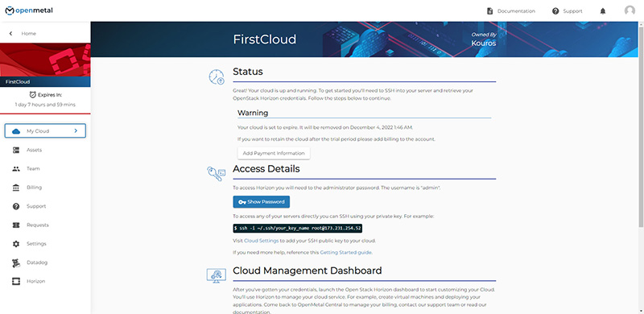Click the Access Details key icon

(216, 174)
